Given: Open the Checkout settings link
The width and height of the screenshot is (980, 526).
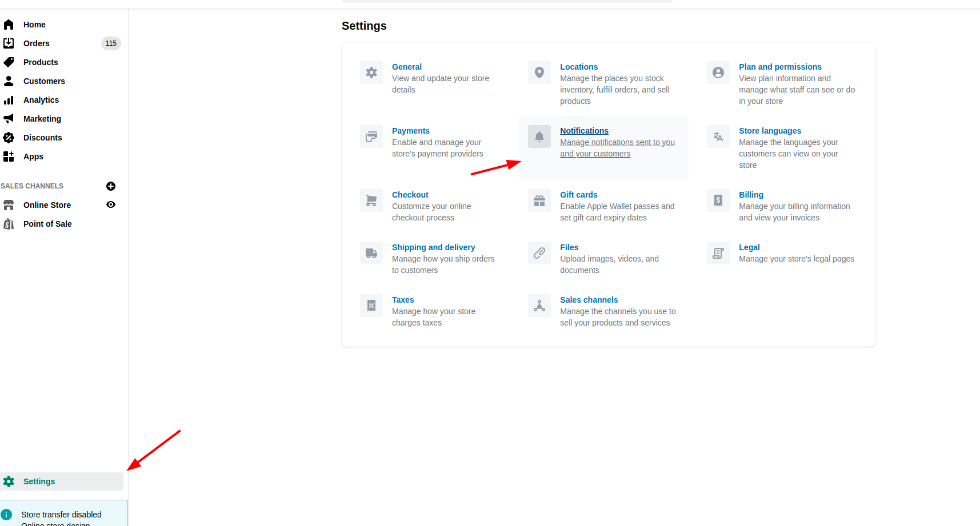Looking at the screenshot, I should 410,195.
